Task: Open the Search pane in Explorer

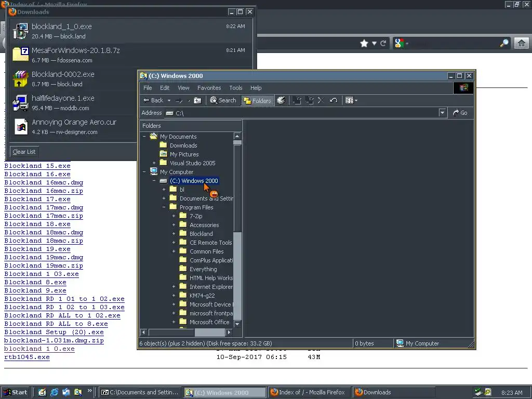Action: [x=223, y=100]
